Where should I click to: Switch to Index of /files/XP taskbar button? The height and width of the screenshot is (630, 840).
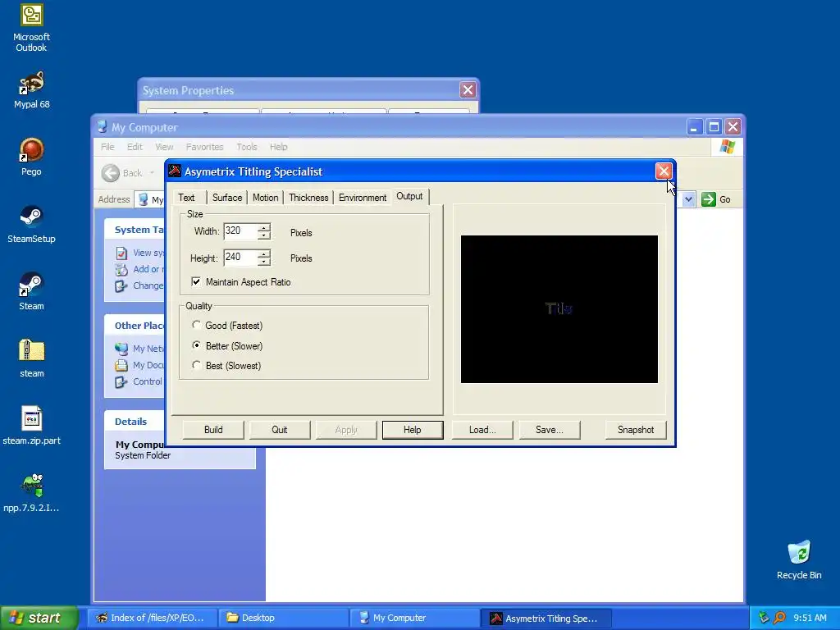coord(153,618)
